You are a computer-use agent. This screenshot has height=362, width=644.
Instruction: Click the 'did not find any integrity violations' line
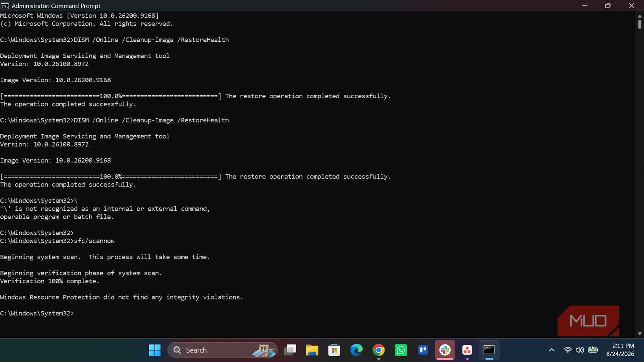(x=121, y=297)
